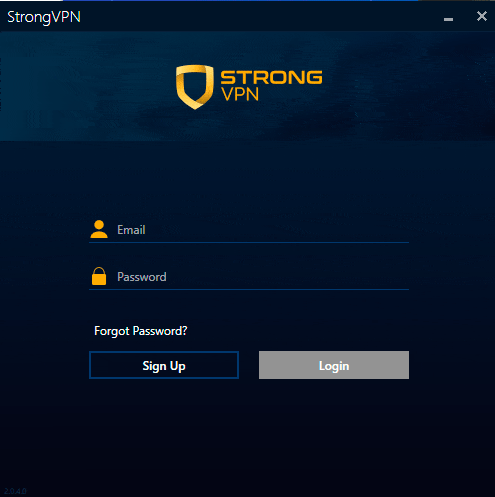Click the version number 2.0.4.0 label

15,491
